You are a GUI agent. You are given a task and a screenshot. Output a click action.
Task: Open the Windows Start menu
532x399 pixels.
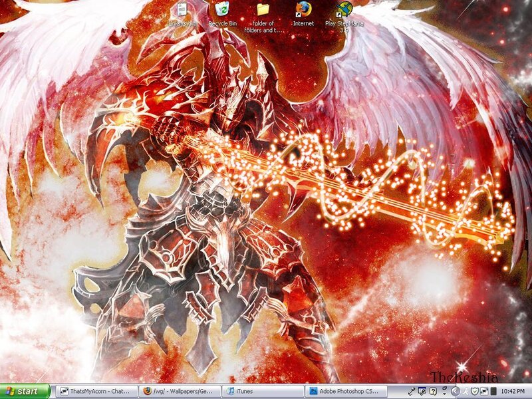(x=25, y=391)
